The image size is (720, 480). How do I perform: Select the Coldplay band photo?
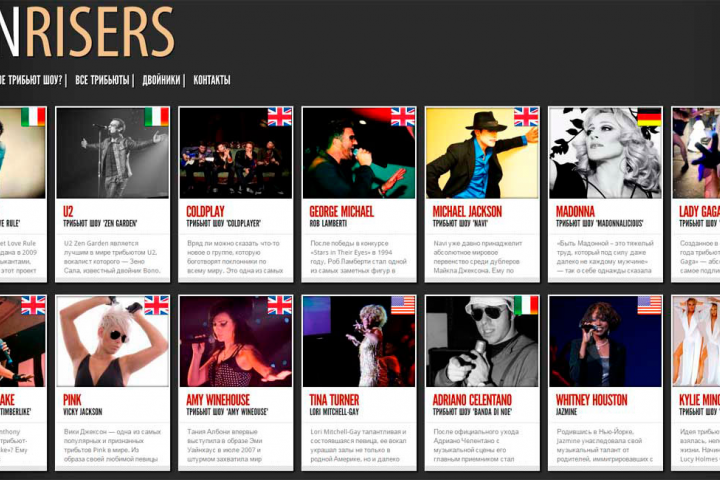pos(236,153)
